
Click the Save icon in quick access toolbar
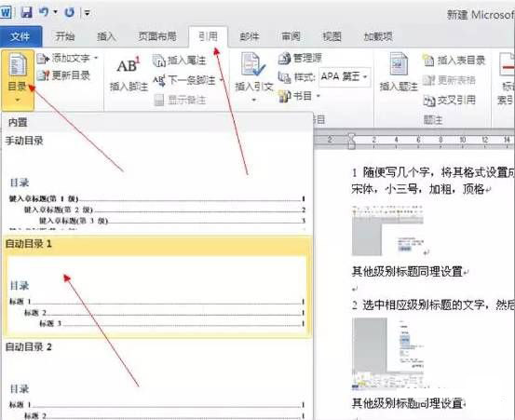pyautogui.click(x=26, y=12)
